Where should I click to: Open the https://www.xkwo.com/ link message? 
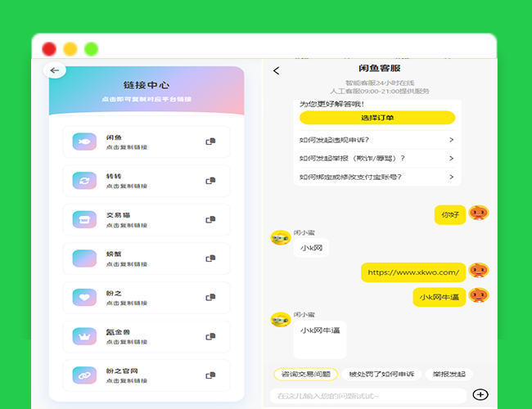[413, 272]
